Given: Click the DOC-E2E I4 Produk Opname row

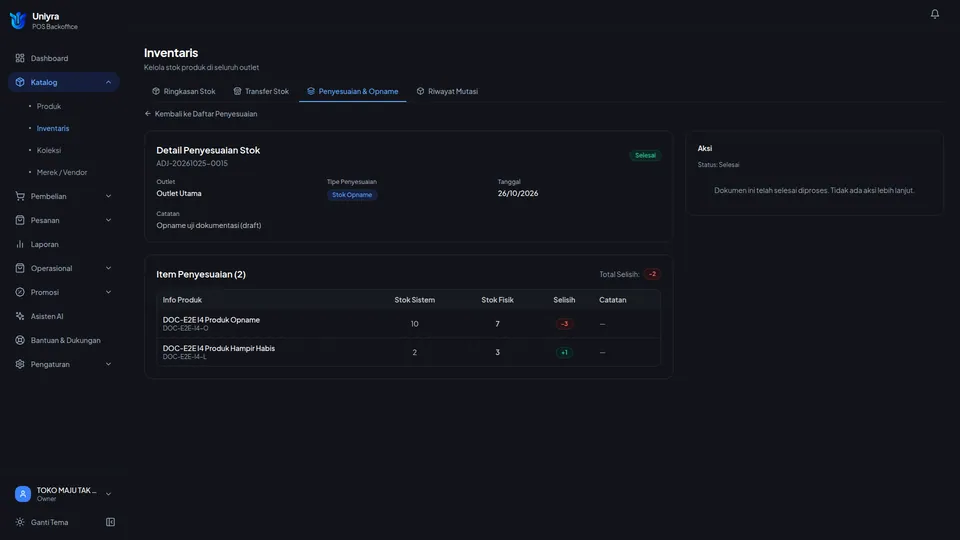Looking at the screenshot, I should [x=408, y=323].
